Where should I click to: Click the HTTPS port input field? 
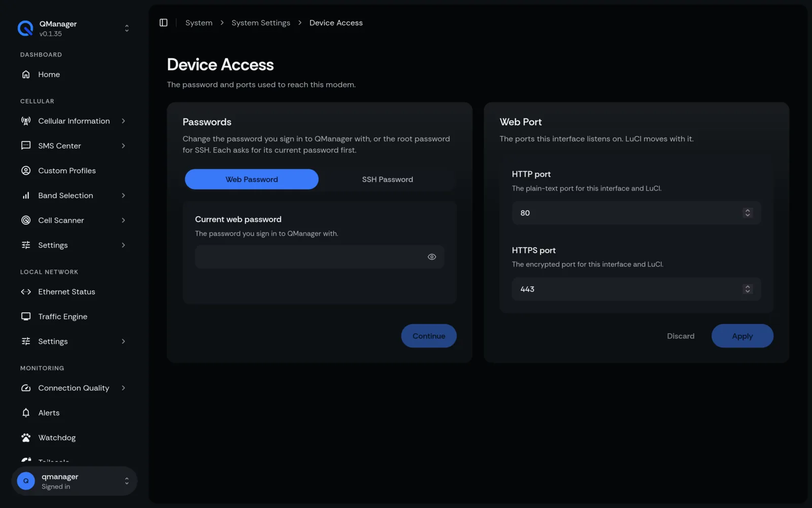click(636, 289)
